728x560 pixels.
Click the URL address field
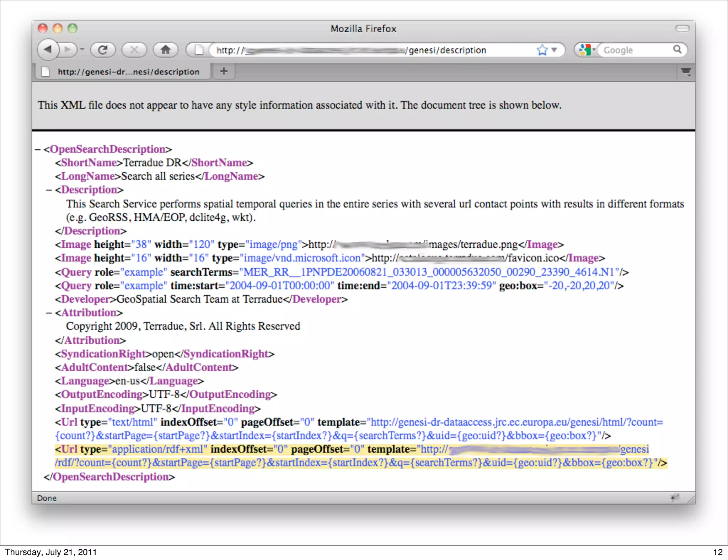(x=355, y=50)
